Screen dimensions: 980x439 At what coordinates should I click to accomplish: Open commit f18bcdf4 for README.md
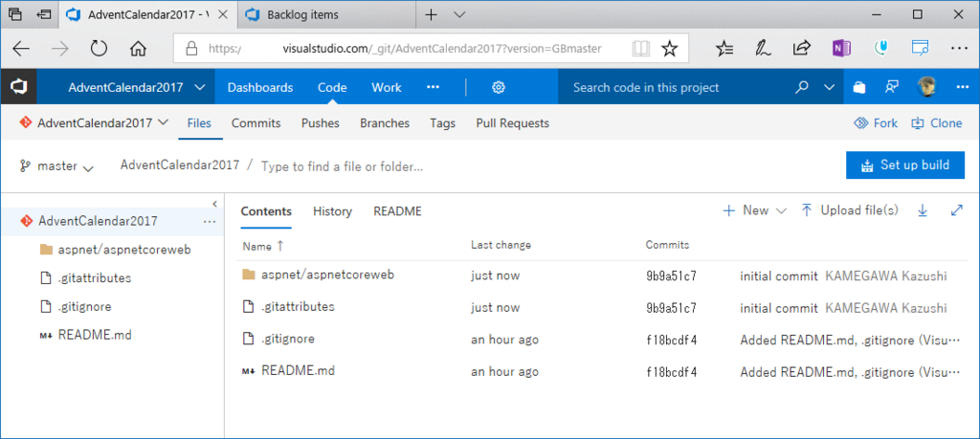point(671,372)
